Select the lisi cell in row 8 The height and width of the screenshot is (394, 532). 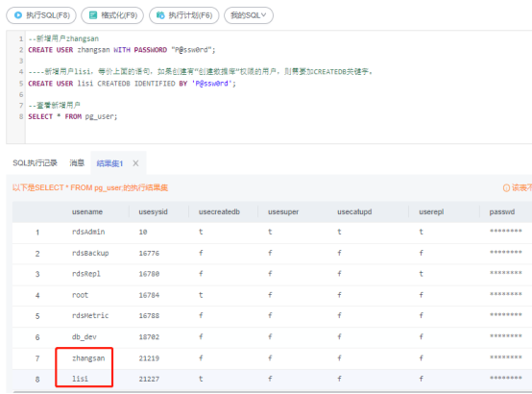tap(80, 379)
